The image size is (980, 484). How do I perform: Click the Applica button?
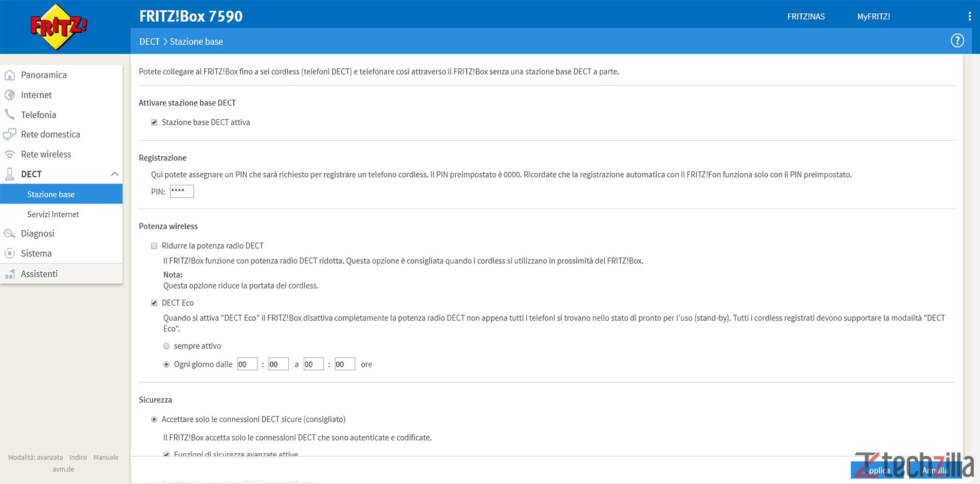click(x=877, y=470)
